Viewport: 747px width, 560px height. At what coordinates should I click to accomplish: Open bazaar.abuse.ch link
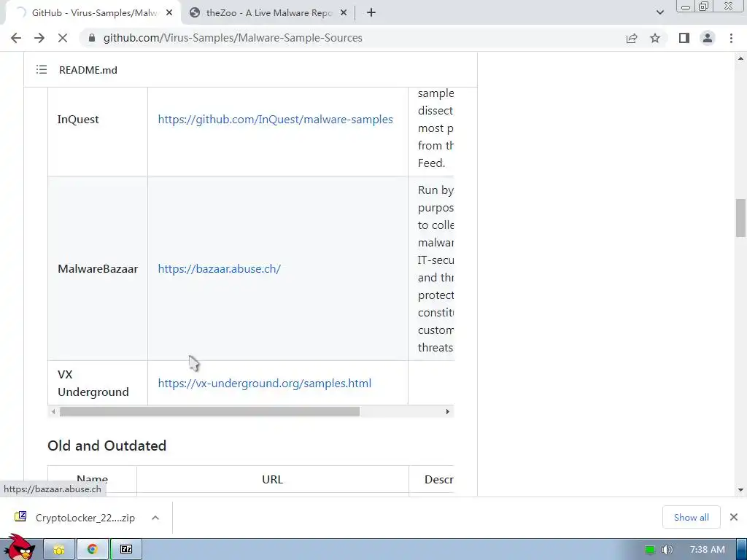219,269
